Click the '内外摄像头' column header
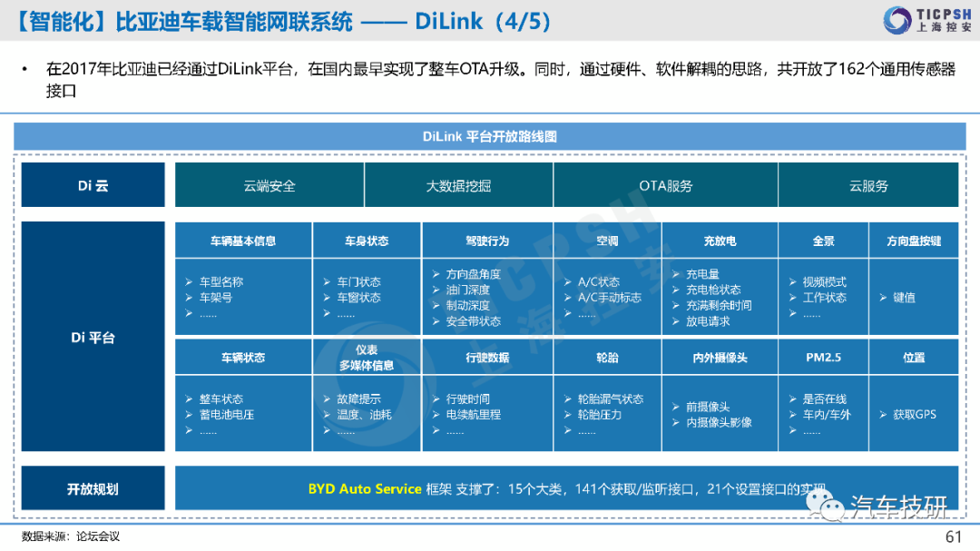 click(x=720, y=357)
